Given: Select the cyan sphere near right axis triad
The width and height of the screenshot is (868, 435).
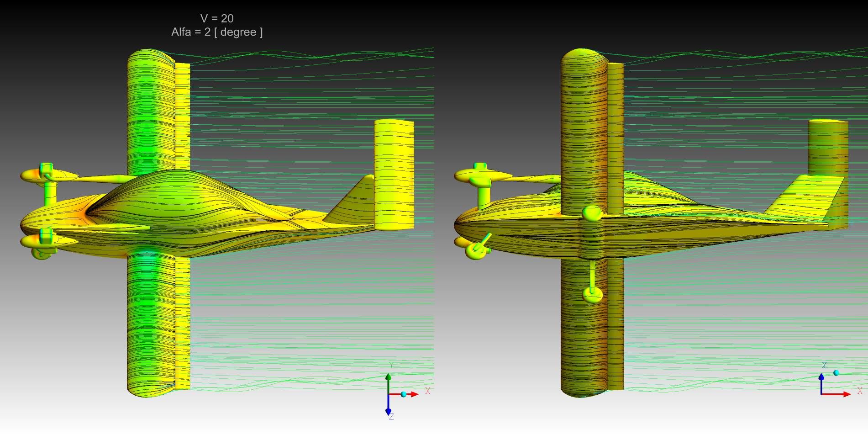Looking at the screenshot, I should click(x=836, y=373).
